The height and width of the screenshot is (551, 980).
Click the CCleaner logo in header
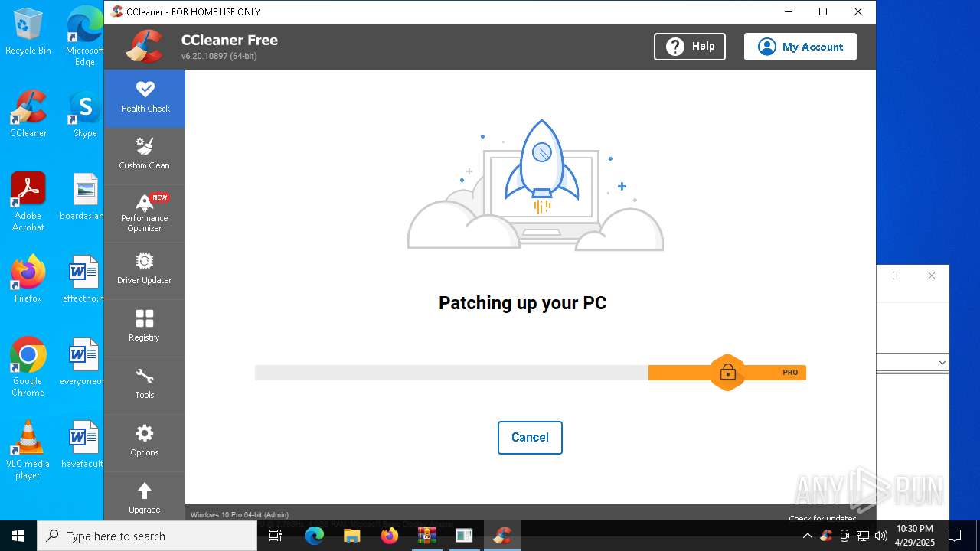145,46
